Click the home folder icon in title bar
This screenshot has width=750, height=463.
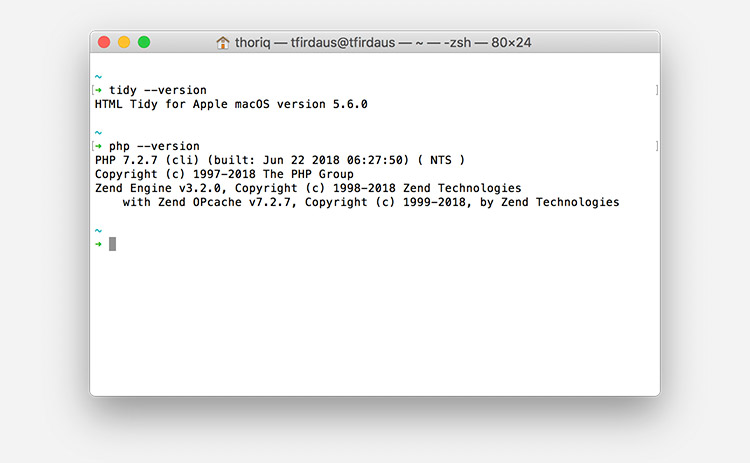[222, 43]
